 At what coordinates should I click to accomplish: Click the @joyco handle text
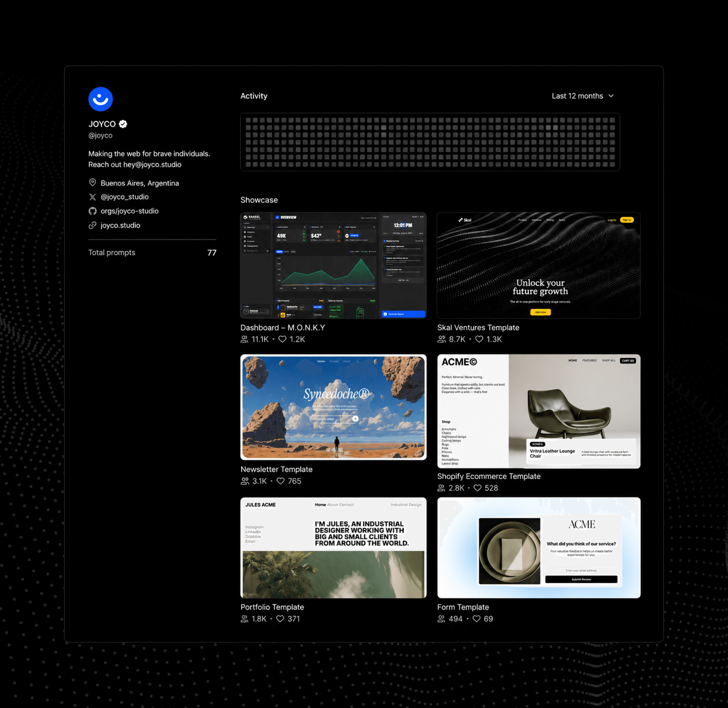100,135
